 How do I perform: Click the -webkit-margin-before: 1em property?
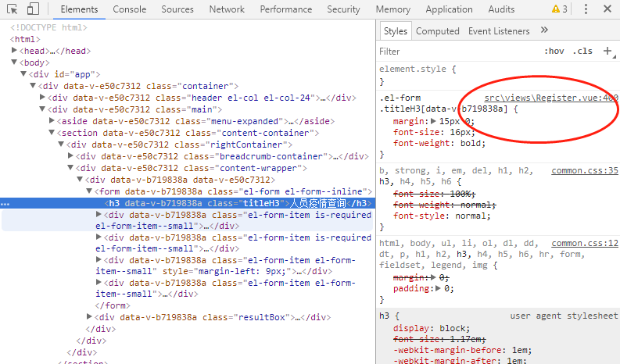(x=462, y=350)
